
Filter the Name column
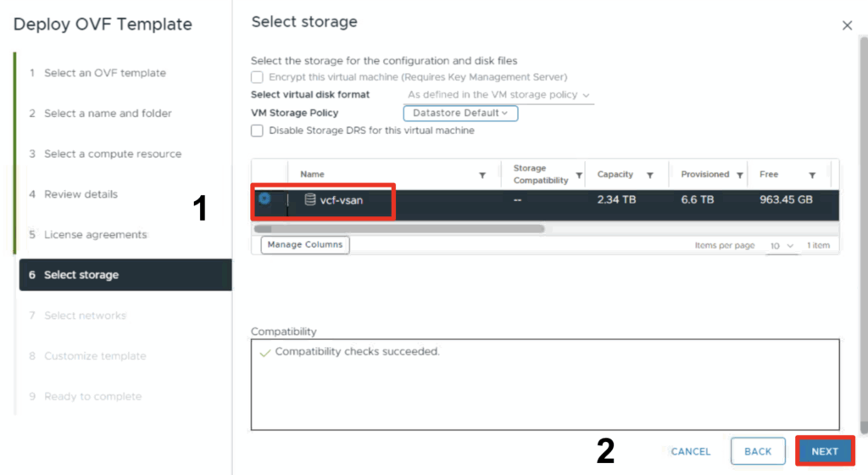pyautogui.click(x=482, y=176)
